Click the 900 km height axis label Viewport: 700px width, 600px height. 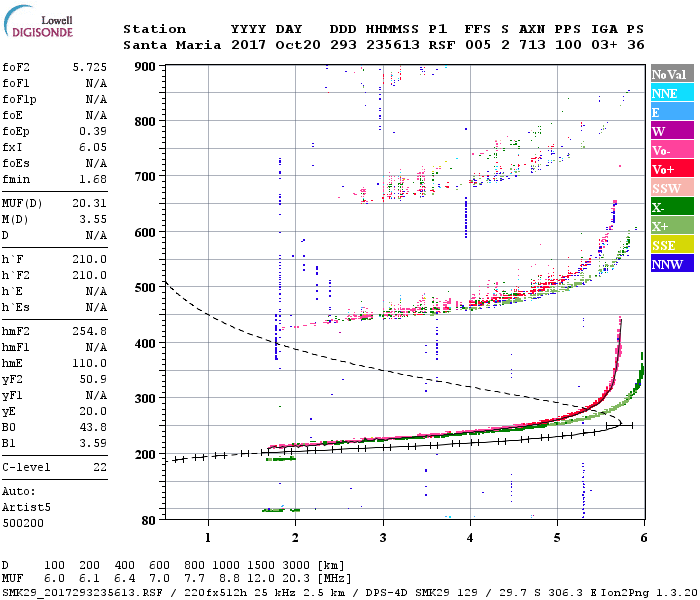[x=145, y=67]
